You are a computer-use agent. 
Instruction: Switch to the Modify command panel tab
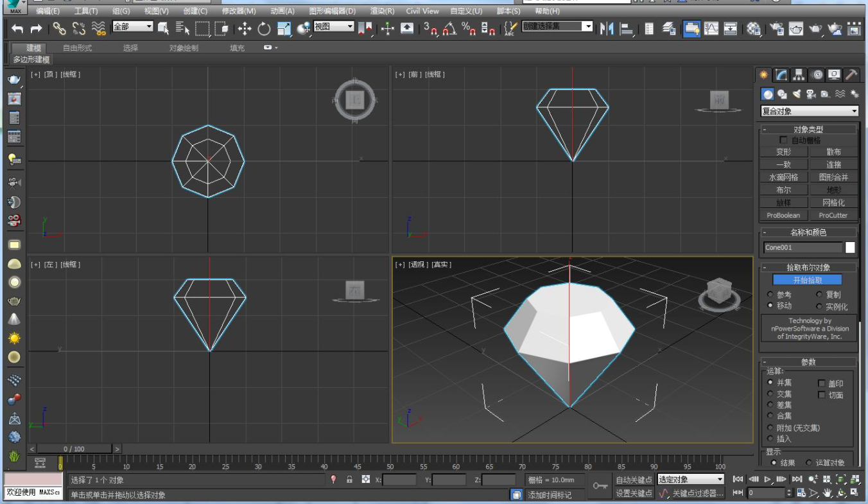[781, 75]
